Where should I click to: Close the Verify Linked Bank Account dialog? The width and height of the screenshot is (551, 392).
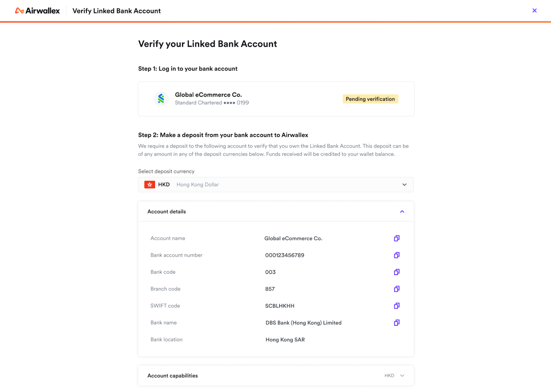point(534,11)
